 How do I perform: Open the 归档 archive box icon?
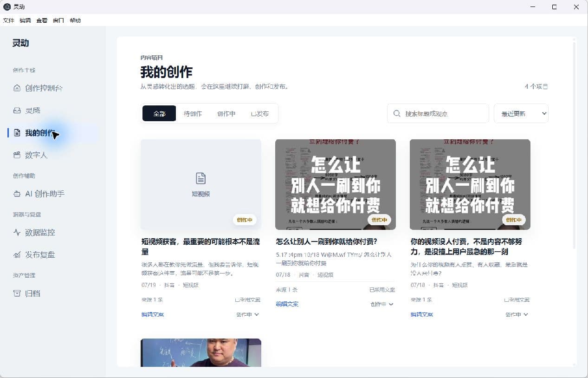pyautogui.click(x=17, y=293)
